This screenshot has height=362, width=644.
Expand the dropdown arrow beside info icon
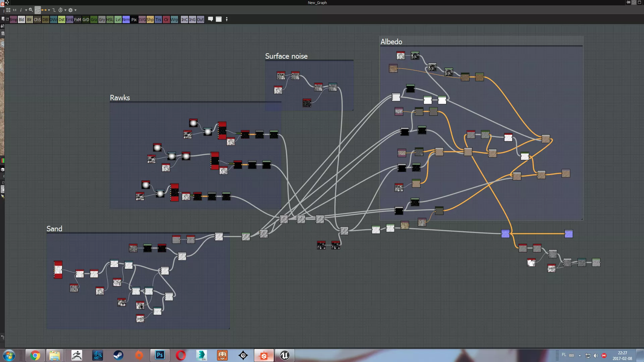click(x=26, y=10)
